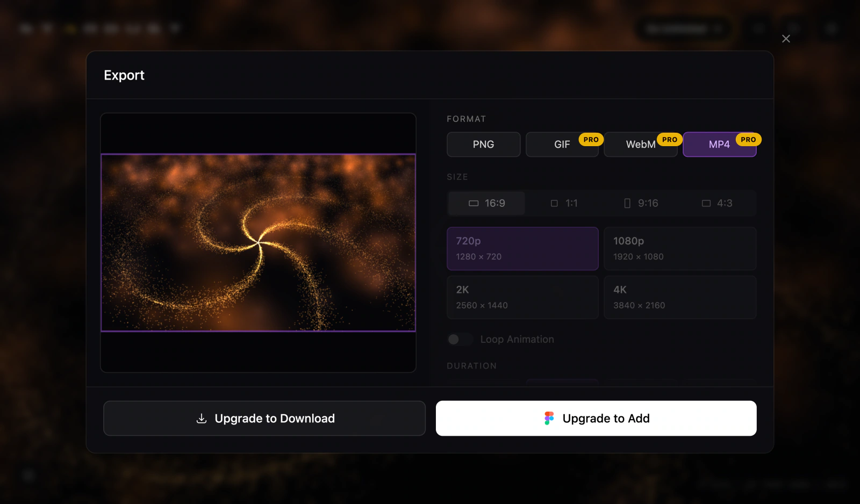Select 1080p resolution option
Screen dimensions: 860x504
[680, 249]
